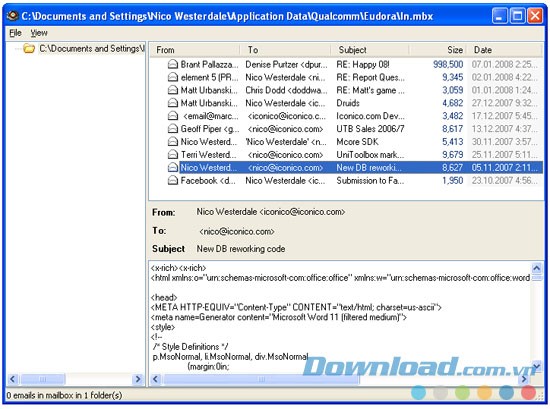Click the size value 4,682

452,103
